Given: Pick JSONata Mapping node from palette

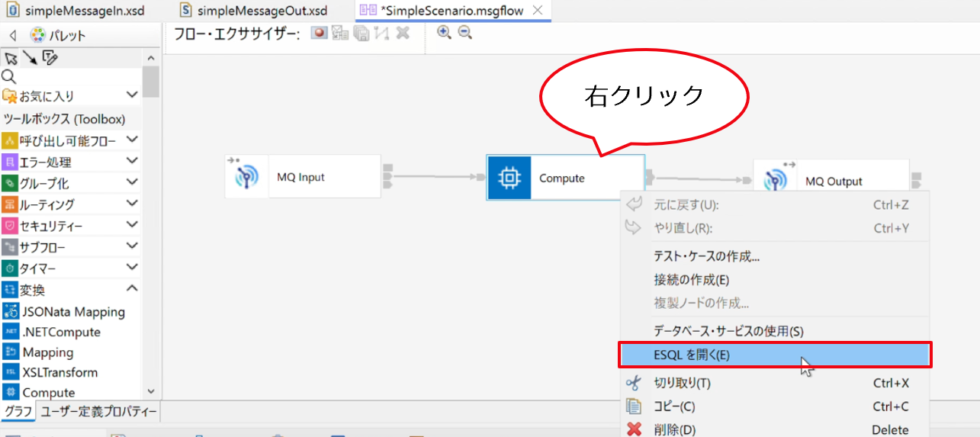Looking at the screenshot, I should 64,311.
